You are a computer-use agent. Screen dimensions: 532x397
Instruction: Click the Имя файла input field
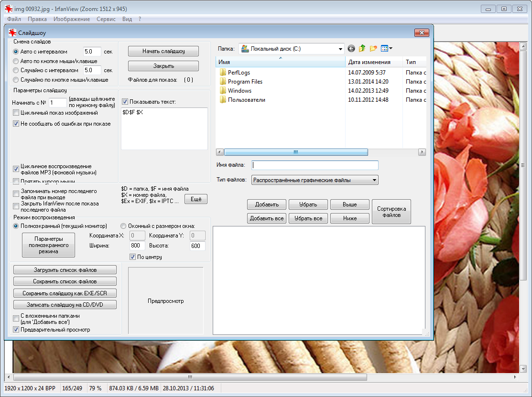(x=315, y=165)
